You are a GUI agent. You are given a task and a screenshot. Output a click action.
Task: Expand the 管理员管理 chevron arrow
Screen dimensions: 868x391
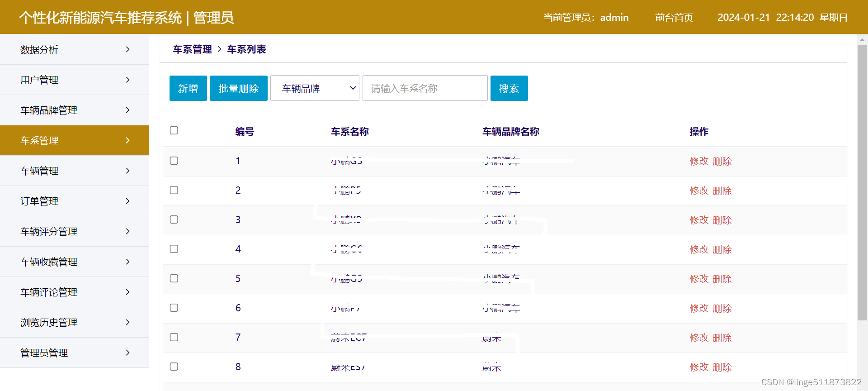click(x=127, y=353)
